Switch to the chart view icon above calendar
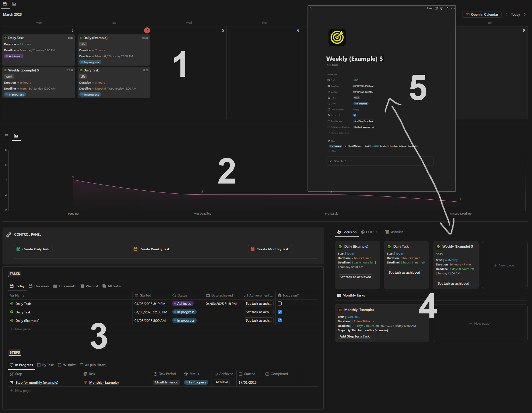Screen dimensions: 532x413 (14, 4)
